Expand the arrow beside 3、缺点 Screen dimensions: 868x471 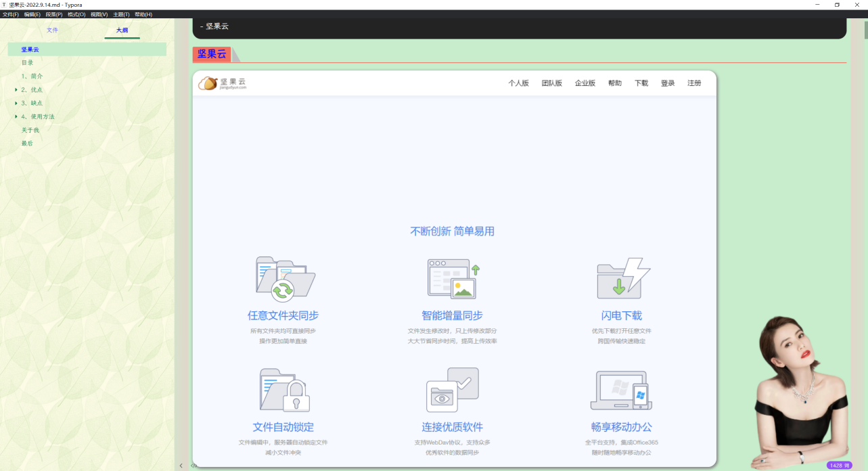point(16,103)
